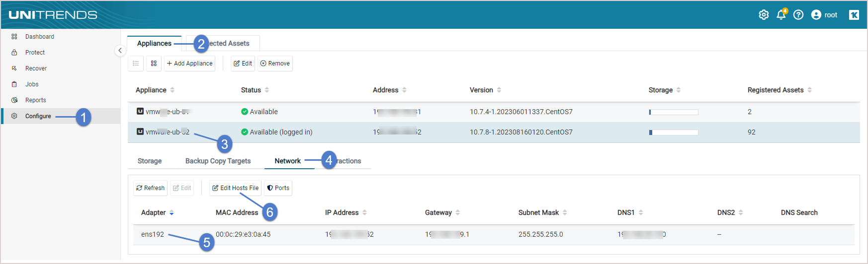Select adapter ens192 row
868x264 pixels.
[x=494, y=235]
